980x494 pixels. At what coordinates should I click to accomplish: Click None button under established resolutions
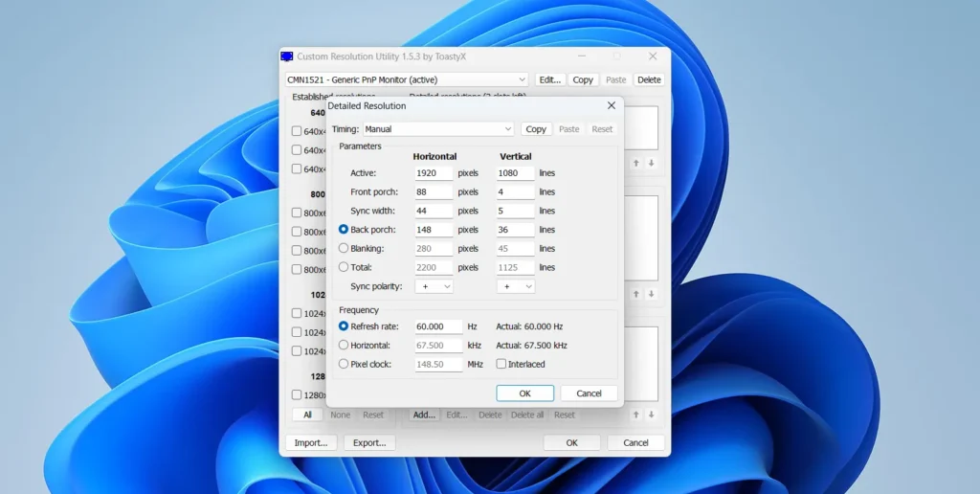pyautogui.click(x=341, y=415)
